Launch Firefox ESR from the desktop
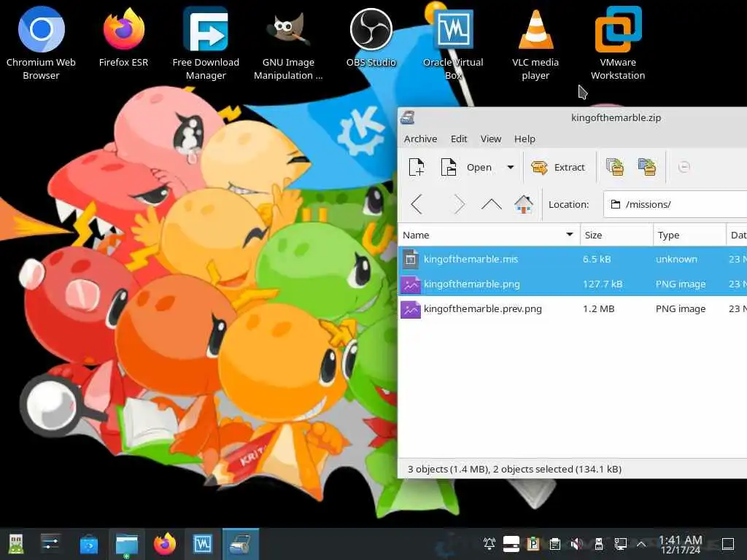This screenshot has height=560, width=747. click(x=123, y=36)
